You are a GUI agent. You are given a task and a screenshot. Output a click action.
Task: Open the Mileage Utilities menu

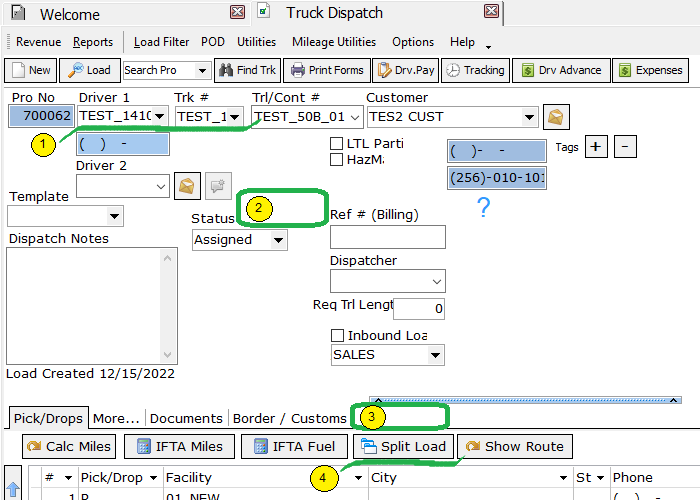coord(334,42)
